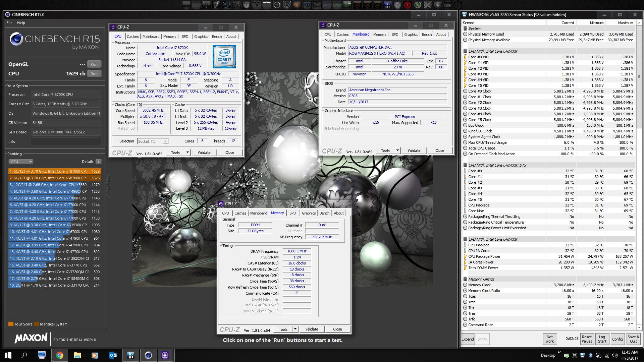Click Reset Values in HWiNFO

587,339
